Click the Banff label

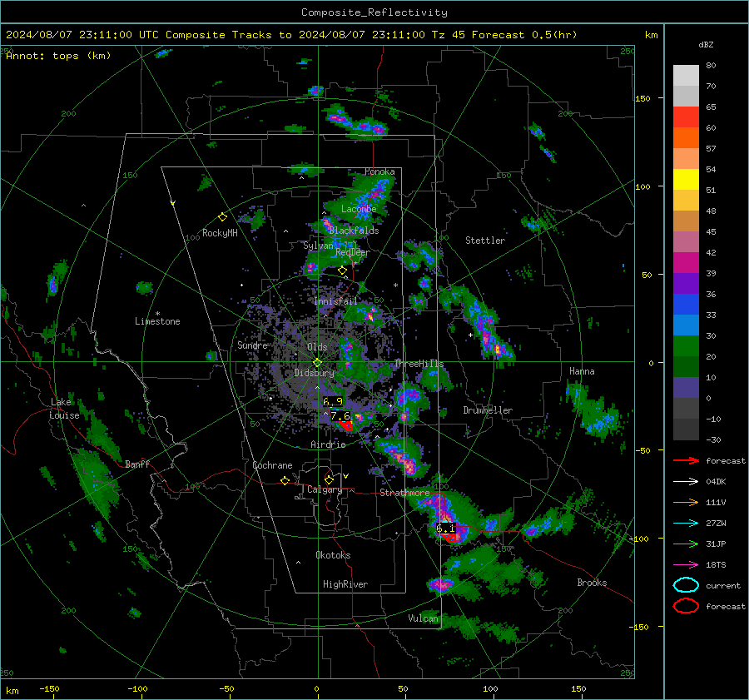137,464
